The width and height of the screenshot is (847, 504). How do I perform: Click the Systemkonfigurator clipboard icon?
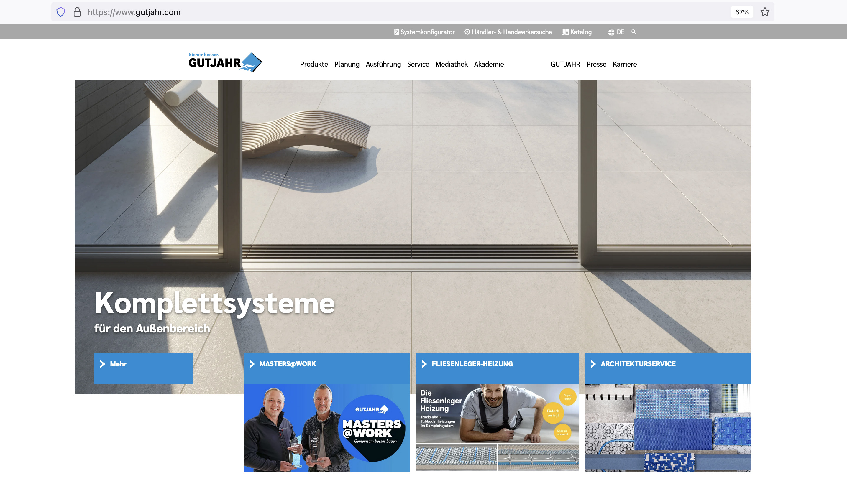click(x=396, y=32)
